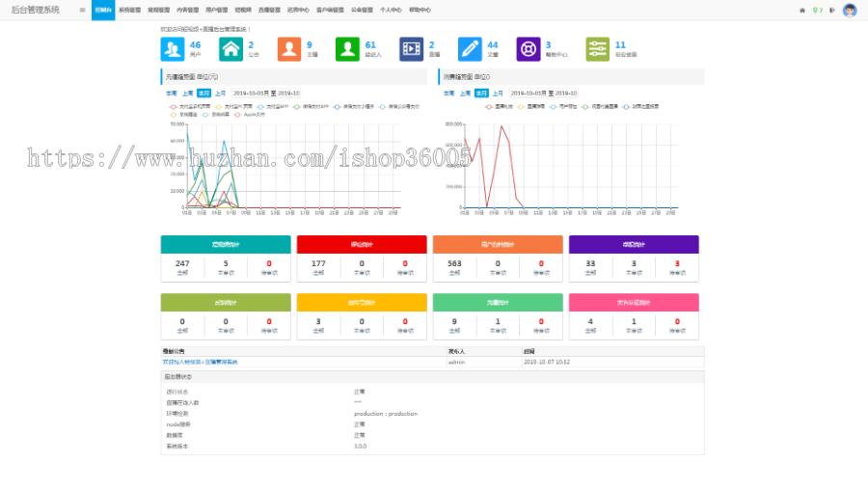
Task: Open the film-strip live stream icon
Action: 411,49
